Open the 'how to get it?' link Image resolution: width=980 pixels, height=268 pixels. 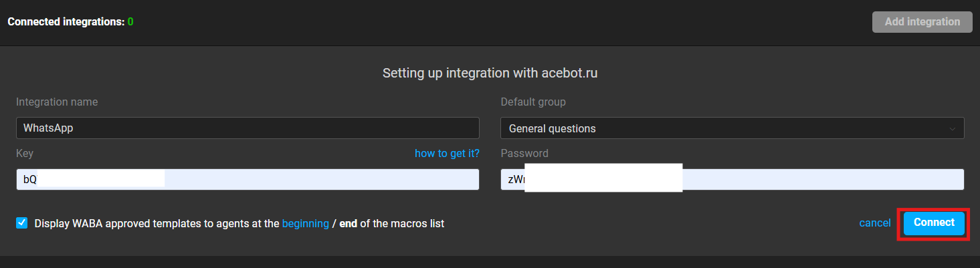[447, 154]
